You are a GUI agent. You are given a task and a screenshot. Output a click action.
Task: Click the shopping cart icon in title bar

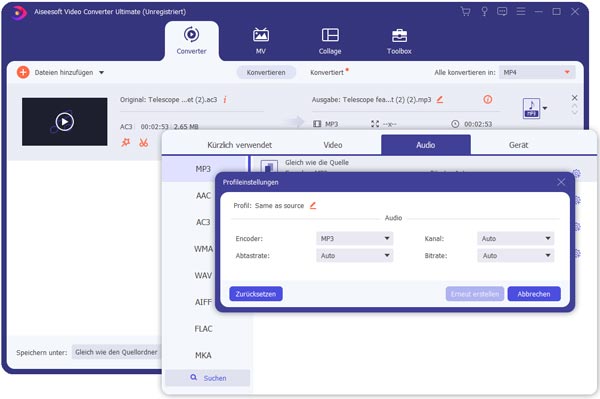(x=465, y=11)
